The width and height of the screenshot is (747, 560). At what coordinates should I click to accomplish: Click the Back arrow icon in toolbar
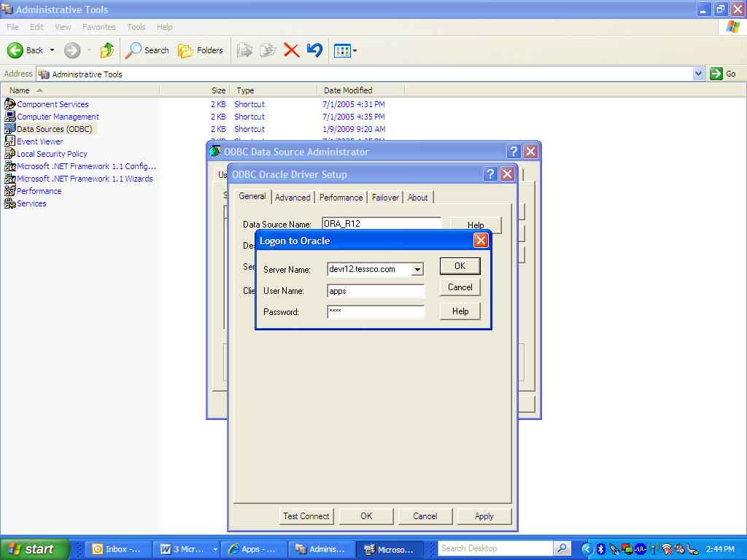(15, 50)
